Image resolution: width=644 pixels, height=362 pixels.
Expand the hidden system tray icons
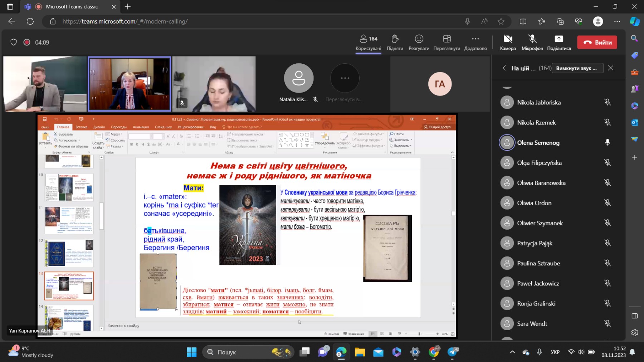coord(512,352)
